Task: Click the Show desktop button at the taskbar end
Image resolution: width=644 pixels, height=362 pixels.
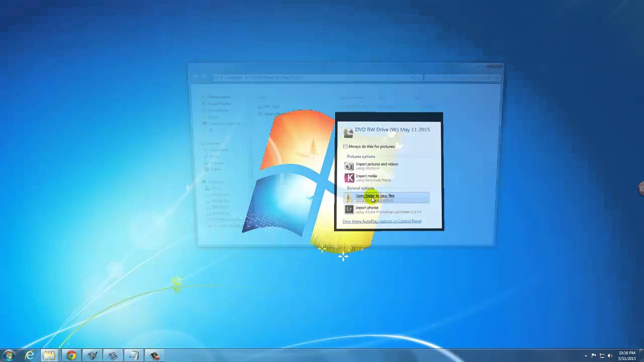Action: [x=641, y=355]
